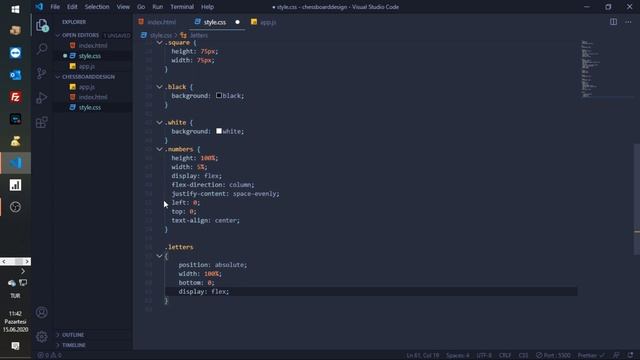The image size is (640, 360).
Task: Open the Accounts icon in activity bar
Action: pos(42,313)
